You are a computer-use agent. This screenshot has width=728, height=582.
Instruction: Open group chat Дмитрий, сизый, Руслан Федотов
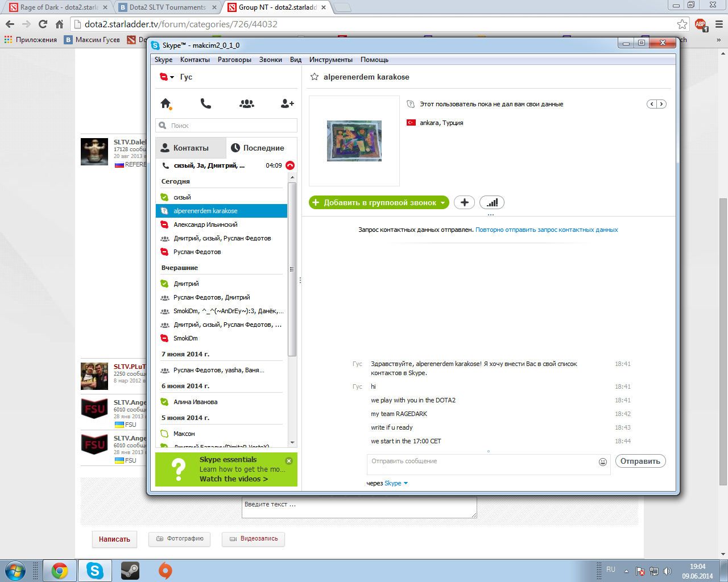click(221, 238)
